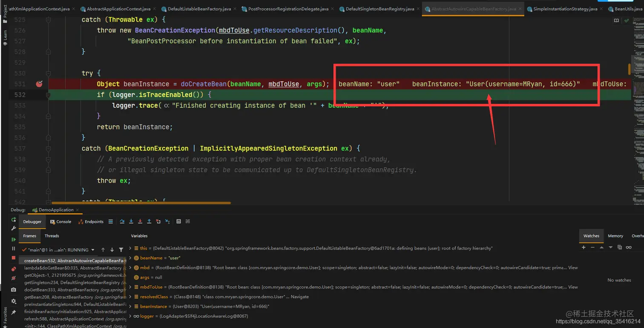Open SimpleInstantiationStrategy.java editor tab
644x328 pixels.
565,9
